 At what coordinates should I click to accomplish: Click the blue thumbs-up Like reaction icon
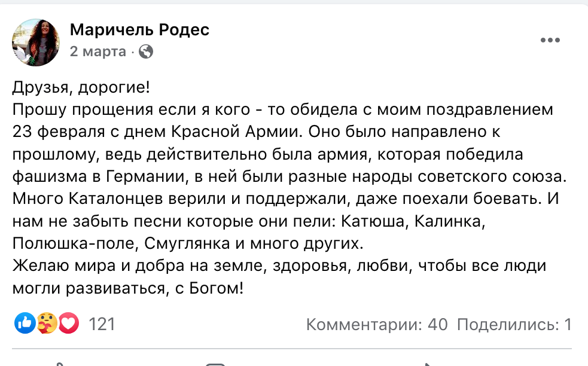coord(25,324)
